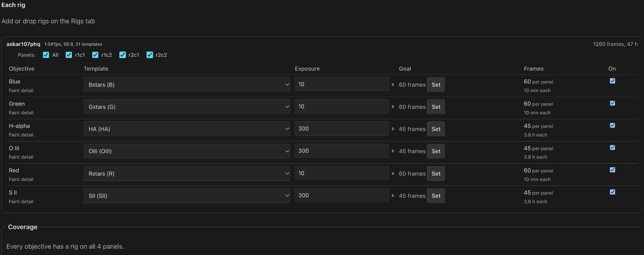Focus the Red exposure field

click(342, 173)
